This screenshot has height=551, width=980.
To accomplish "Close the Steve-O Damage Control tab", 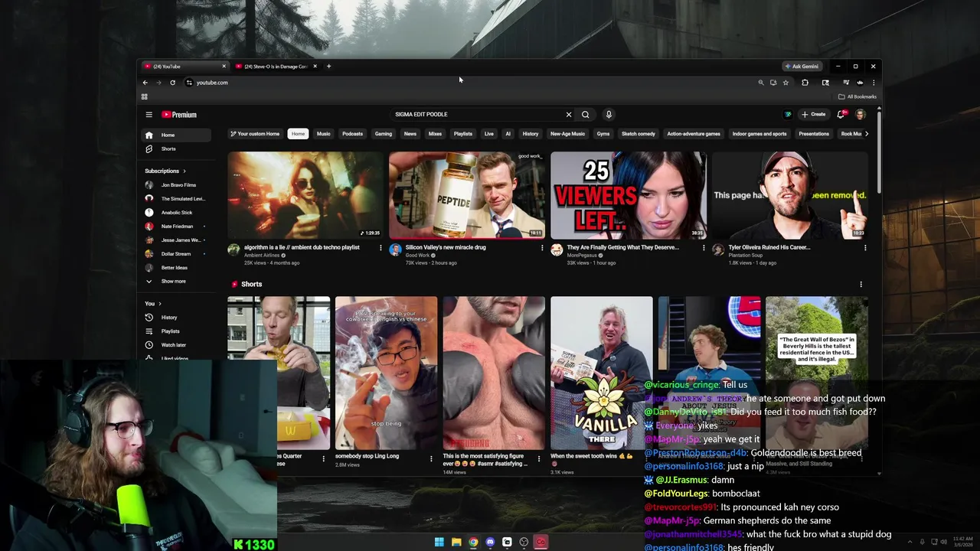I will 315,67.
